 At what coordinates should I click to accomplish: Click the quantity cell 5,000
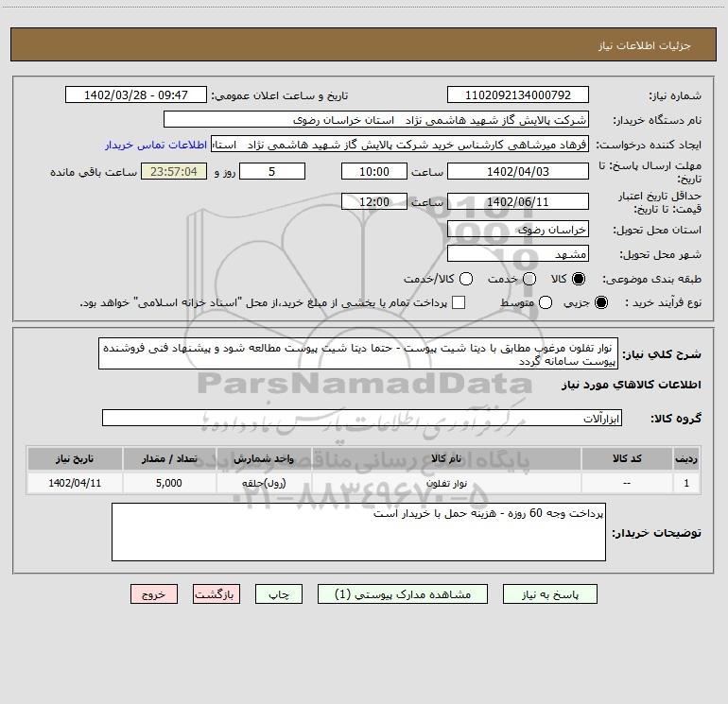169,483
